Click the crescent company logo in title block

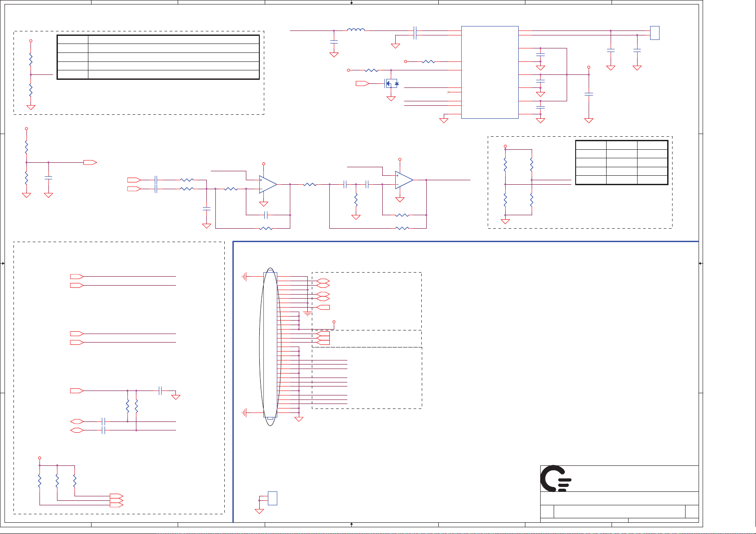[x=555, y=478]
